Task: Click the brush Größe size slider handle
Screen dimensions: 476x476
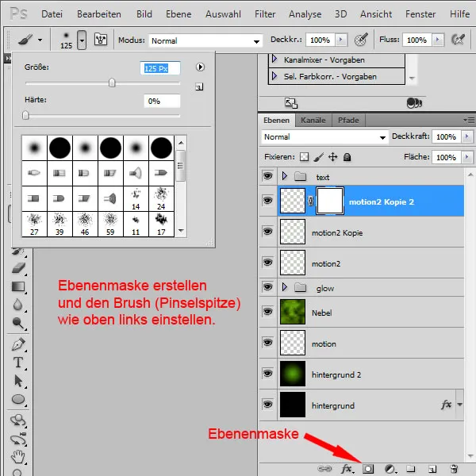Action: [x=112, y=82]
